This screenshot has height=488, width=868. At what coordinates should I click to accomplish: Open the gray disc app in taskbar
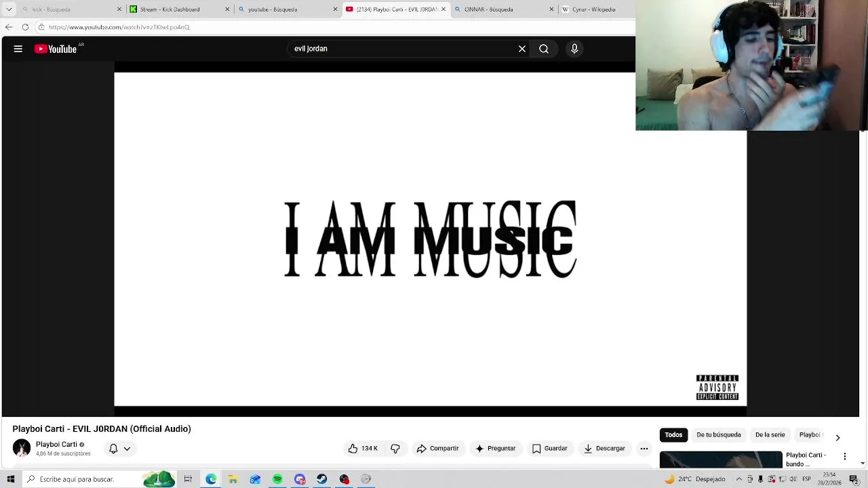366,479
